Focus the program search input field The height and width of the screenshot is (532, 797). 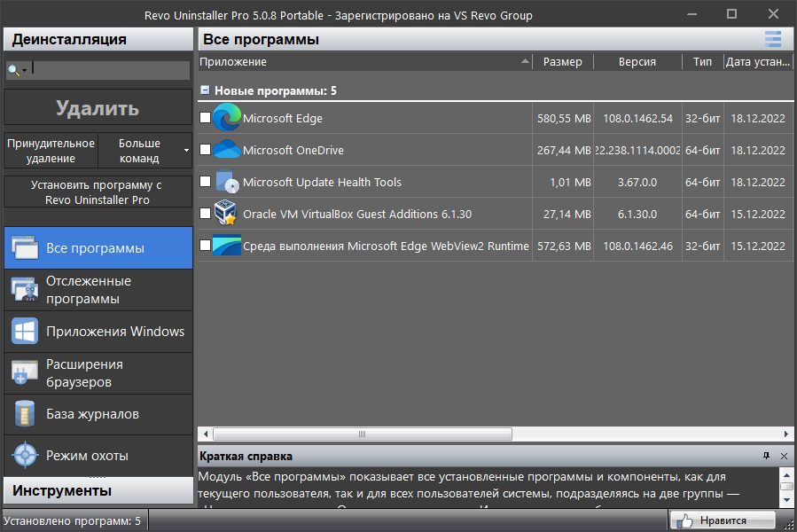point(110,70)
